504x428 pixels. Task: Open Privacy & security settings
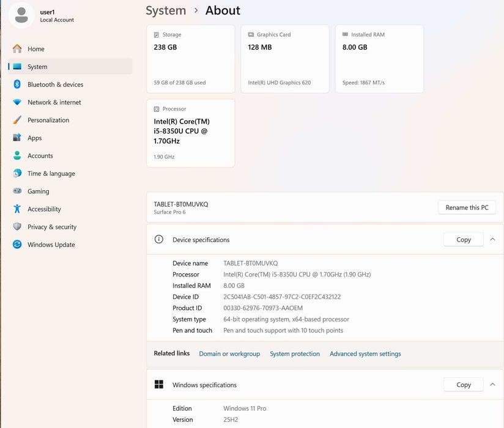[x=70, y=227]
